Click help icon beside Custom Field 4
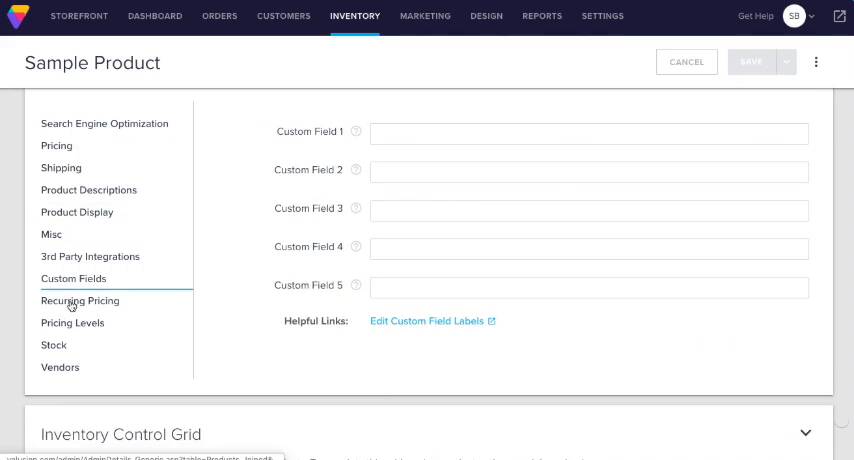The height and width of the screenshot is (460, 854). 356,246
